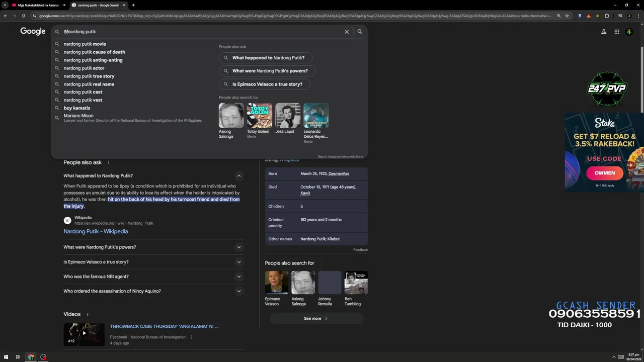The width and height of the screenshot is (644, 362).
Task: Open the yellow hexagon extension icon
Action: point(598,16)
